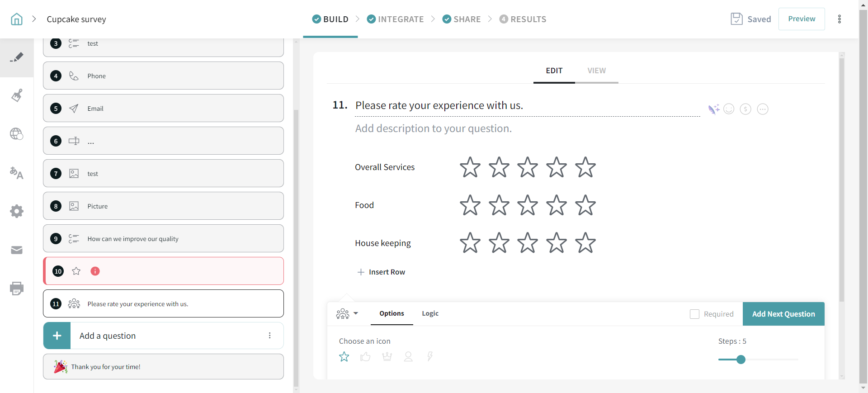Select the lightning bolt rating icon
Screen dimensions: 868x393
point(430,357)
